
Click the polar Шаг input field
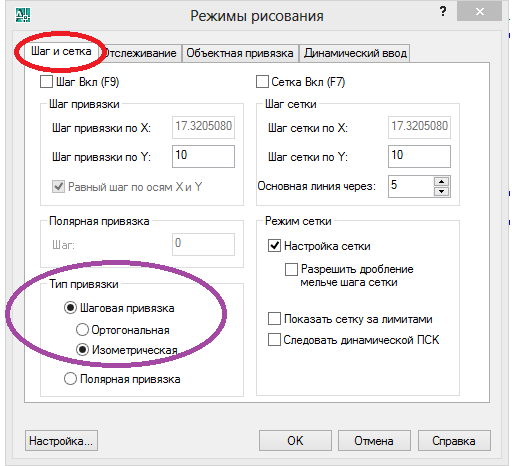point(203,244)
